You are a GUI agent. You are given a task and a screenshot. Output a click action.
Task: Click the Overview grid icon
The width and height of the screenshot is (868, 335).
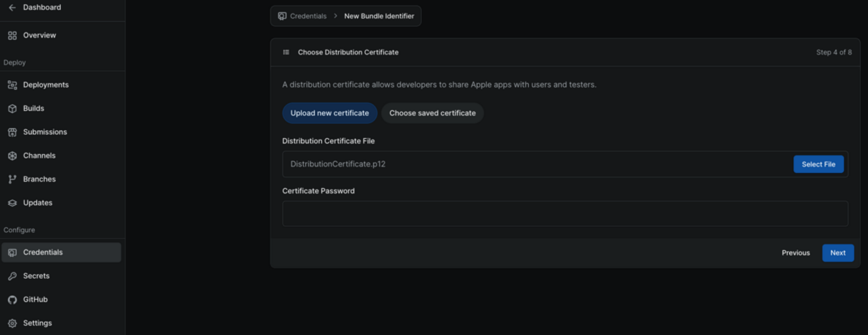point(12,35)
